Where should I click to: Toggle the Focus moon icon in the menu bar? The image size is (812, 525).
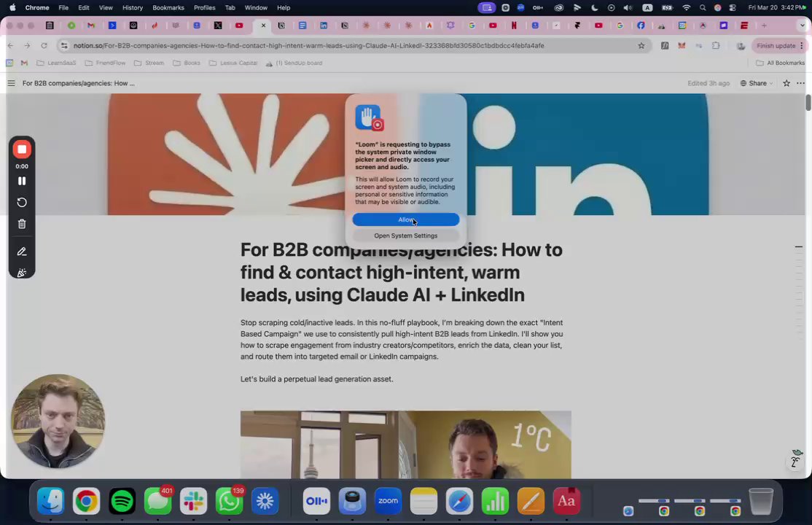tap(595, 8)
